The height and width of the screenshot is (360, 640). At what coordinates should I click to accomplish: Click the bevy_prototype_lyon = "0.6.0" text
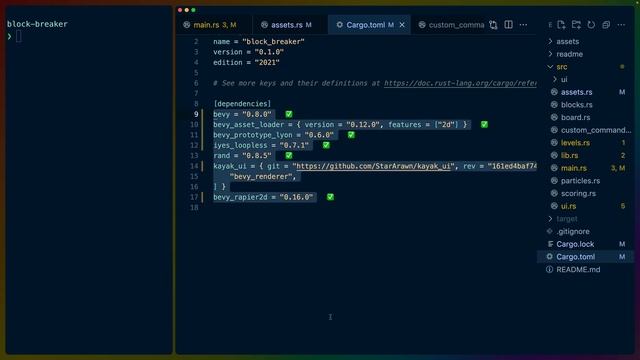[273, 135]
